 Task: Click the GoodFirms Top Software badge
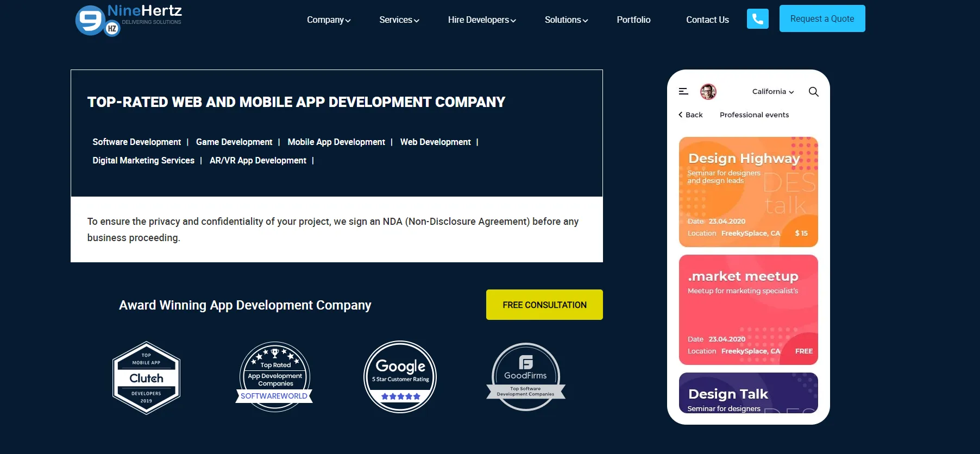(526, 377)
